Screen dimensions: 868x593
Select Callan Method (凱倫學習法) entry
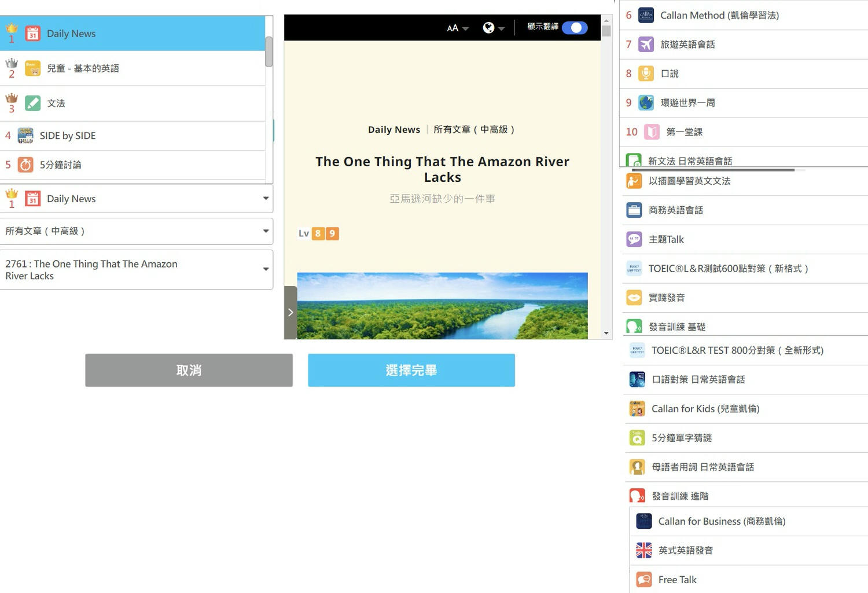(744, 15)
